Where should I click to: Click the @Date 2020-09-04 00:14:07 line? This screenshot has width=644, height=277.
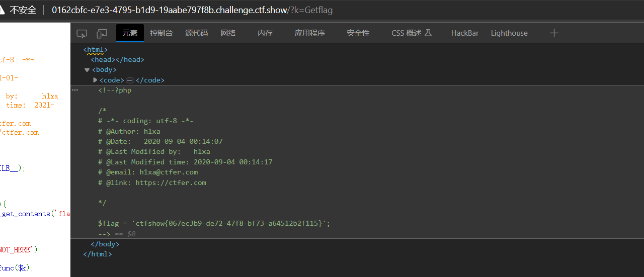point(160,141)
